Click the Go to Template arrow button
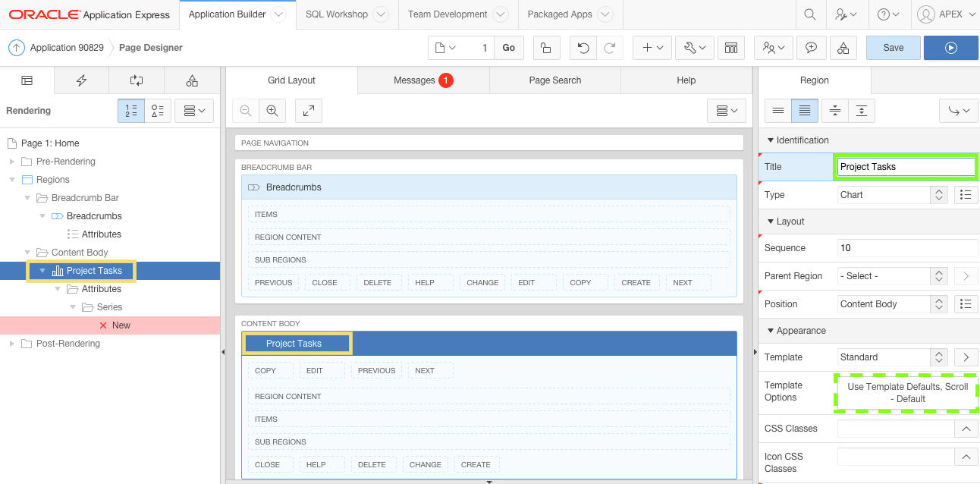The width and height of the screenshot is (980, 484). (966, 357)
